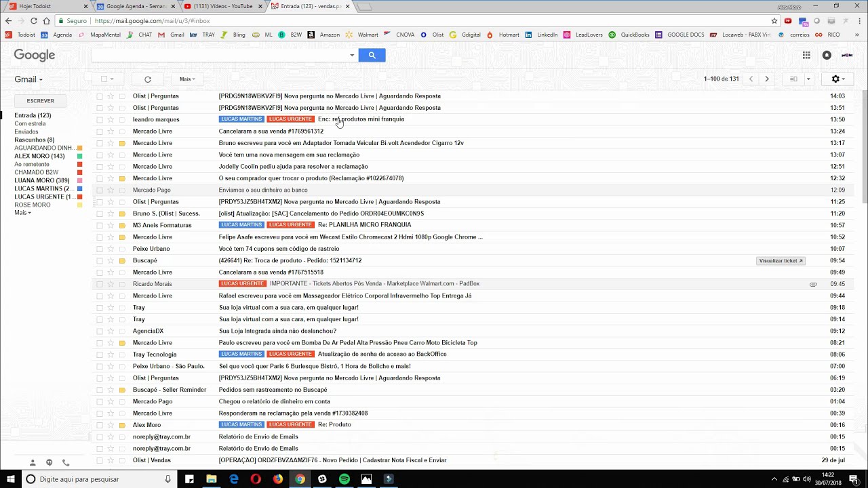Open the settings gear menu
868x488 pixels.
pyautogui.click(x=838, y=79)
